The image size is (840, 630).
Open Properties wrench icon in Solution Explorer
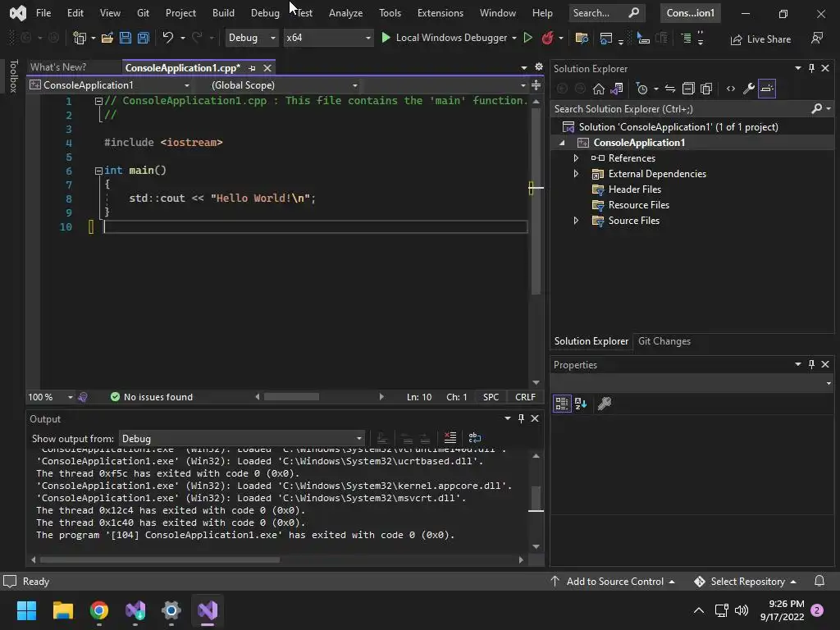[749, 89]
